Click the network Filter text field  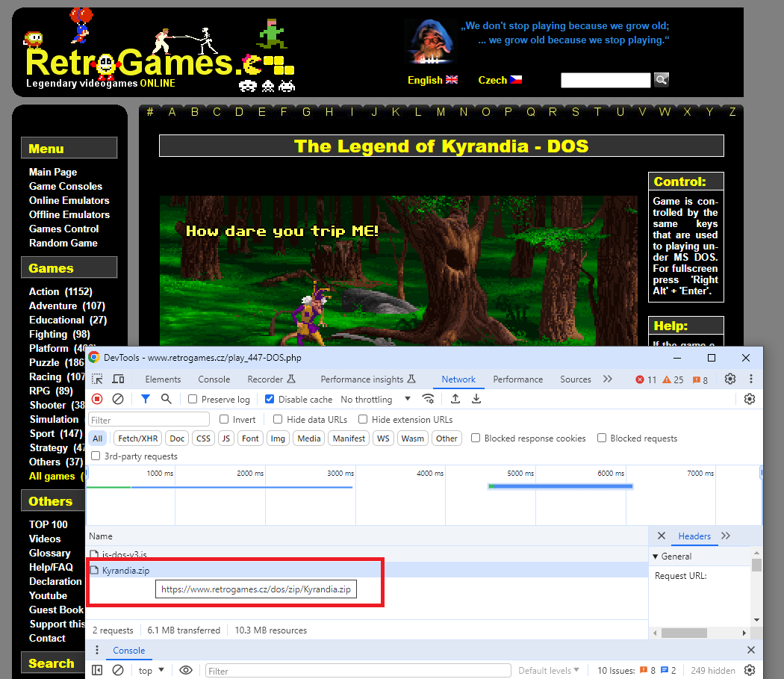[x=149, y=420]
